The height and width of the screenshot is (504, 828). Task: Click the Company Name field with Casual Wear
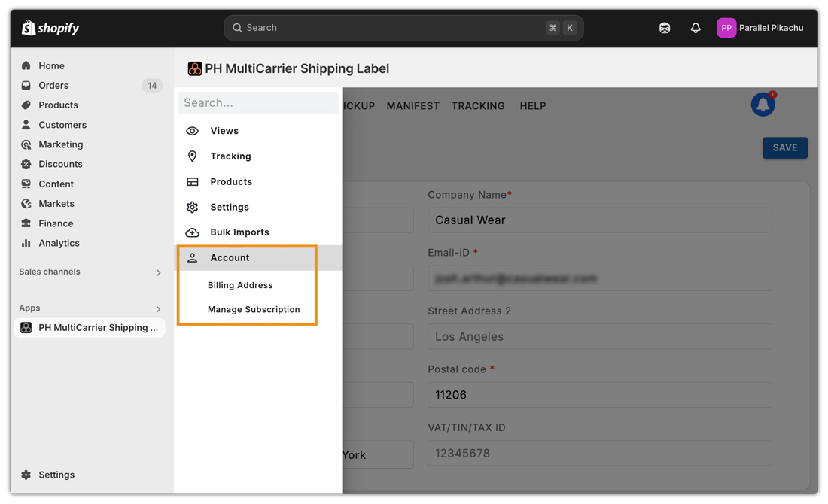[599, 220]
